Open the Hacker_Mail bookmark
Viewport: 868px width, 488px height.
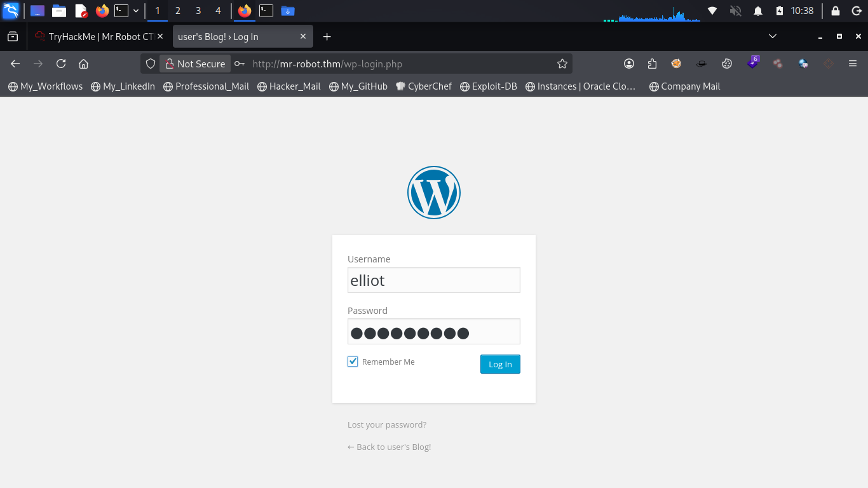289,86
